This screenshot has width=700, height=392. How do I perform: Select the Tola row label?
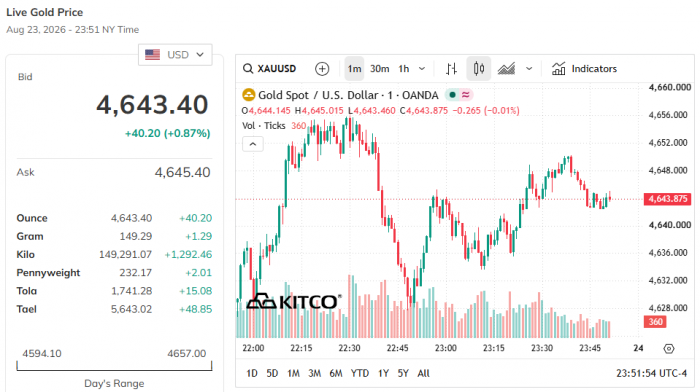27,291
